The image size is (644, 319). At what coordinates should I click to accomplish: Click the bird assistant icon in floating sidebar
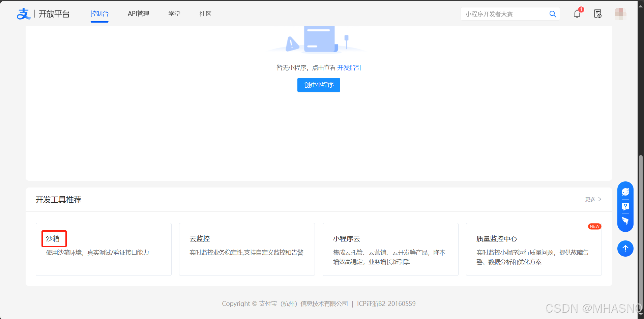click(x=625, y=221)
